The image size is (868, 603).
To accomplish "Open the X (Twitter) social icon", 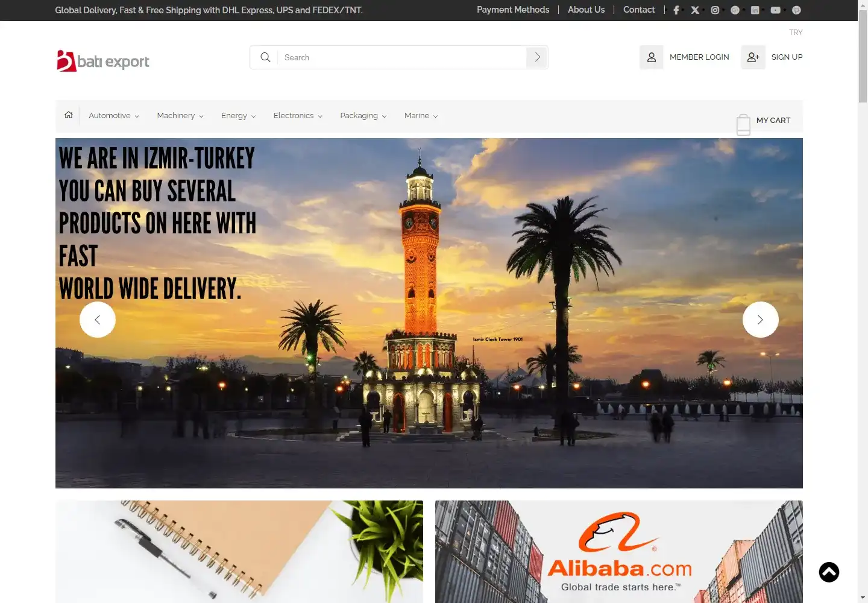I will pyautogui.click(x=695, y=10).
